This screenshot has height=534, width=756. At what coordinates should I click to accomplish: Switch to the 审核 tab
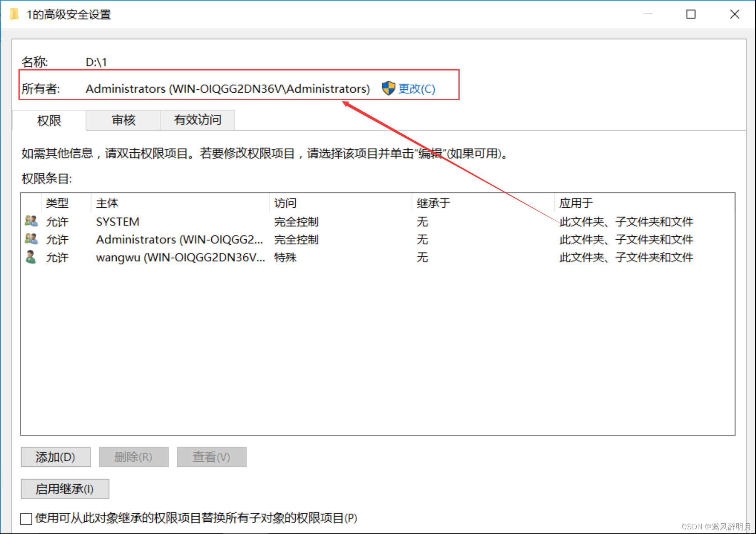pyautogui.click(x=123, y=120)
